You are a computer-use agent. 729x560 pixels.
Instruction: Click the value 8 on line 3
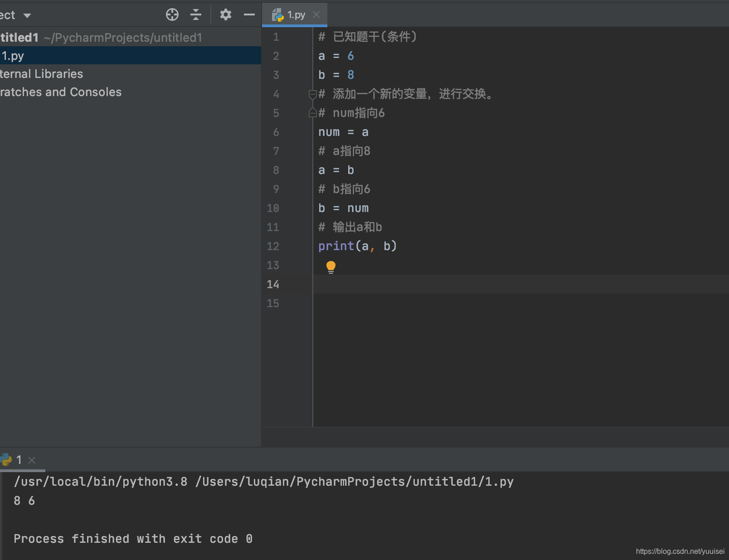coord(350,75)
